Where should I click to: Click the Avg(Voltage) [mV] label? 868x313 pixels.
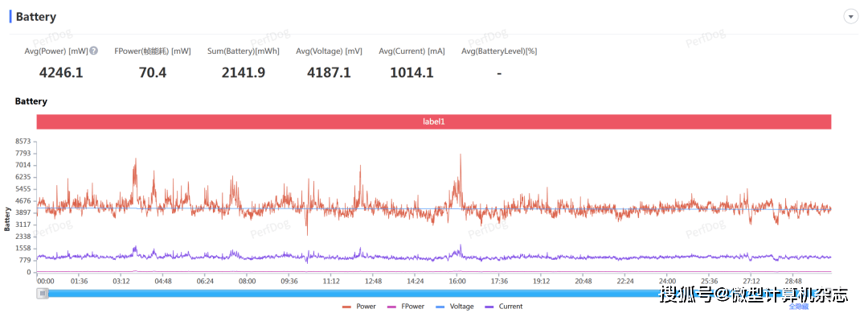point(329,51)
